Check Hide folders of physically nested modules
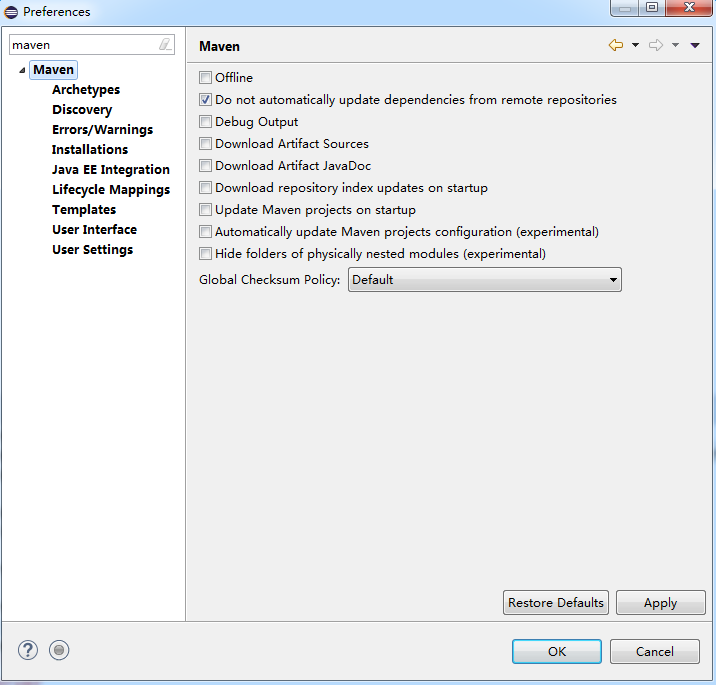 point(205,253)
